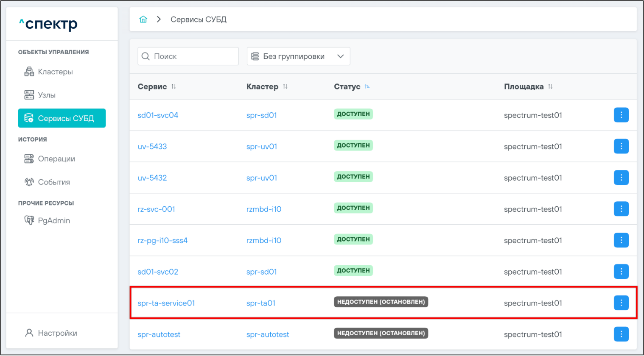Navigate to События in sidebar
Screen dimensions: 644x356
click(x=53, y=182)
